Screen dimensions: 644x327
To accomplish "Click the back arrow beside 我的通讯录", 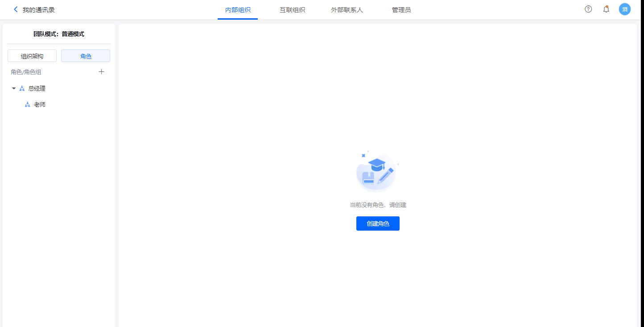I will coord(16,9).
